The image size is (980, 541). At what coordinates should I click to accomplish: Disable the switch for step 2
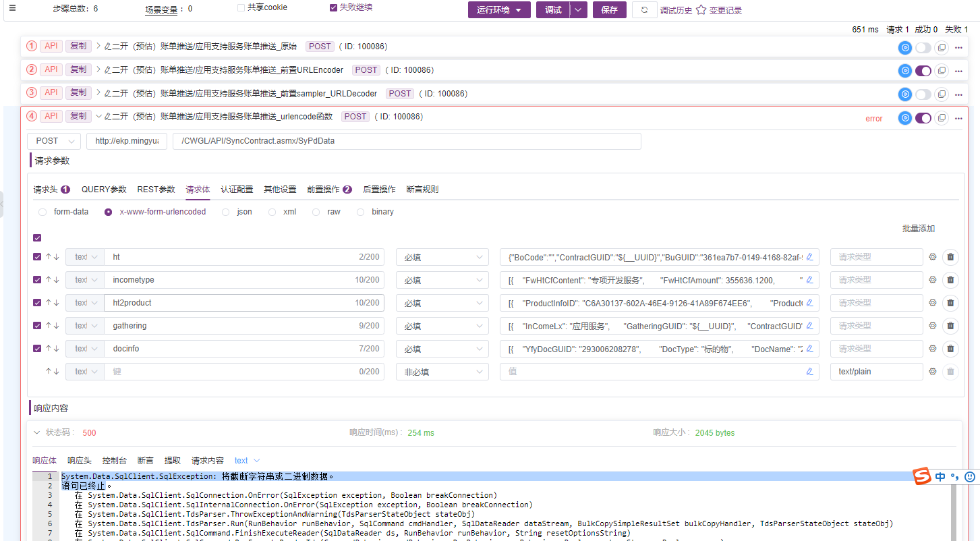(923, 71)
